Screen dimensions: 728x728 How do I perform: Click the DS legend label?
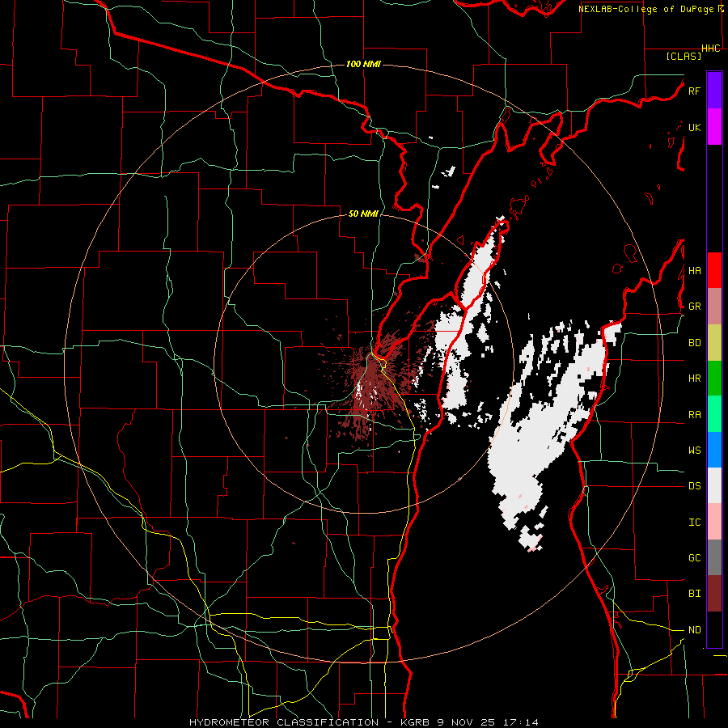[694, 486]
